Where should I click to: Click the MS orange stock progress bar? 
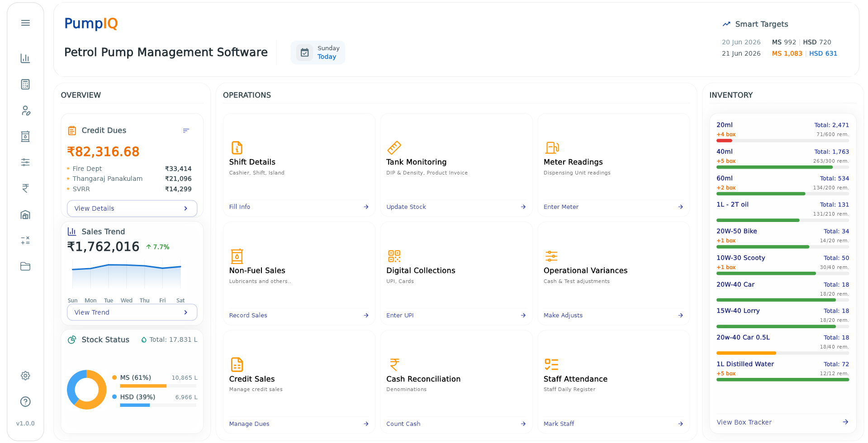tap(158, 386)
